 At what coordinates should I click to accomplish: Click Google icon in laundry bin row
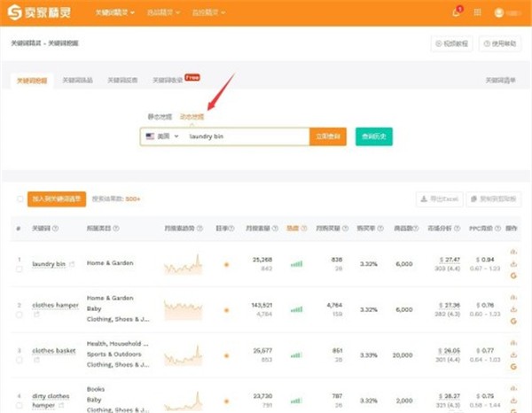coord(513,276)
